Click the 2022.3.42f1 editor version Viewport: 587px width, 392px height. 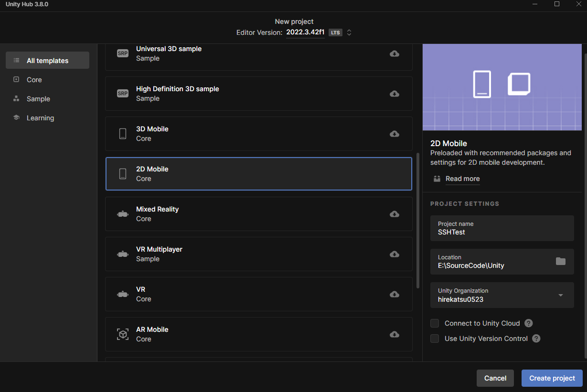tap(305, 32)
